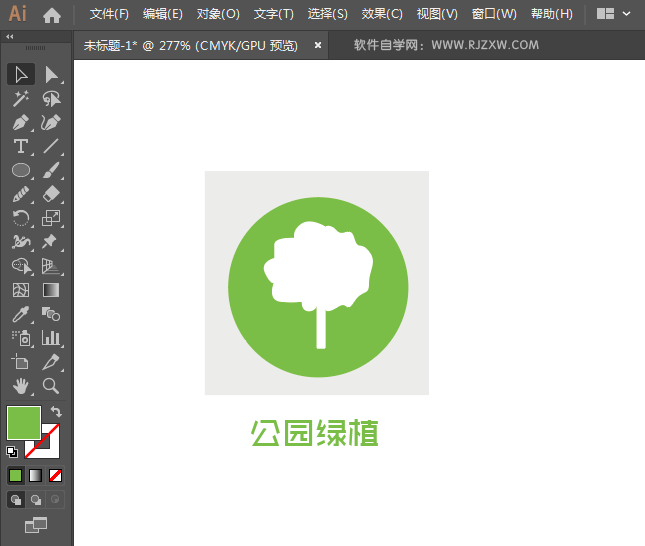Select the Gradient tool
Viewport: 645px width, 546px height.
(x=51, y=290)
